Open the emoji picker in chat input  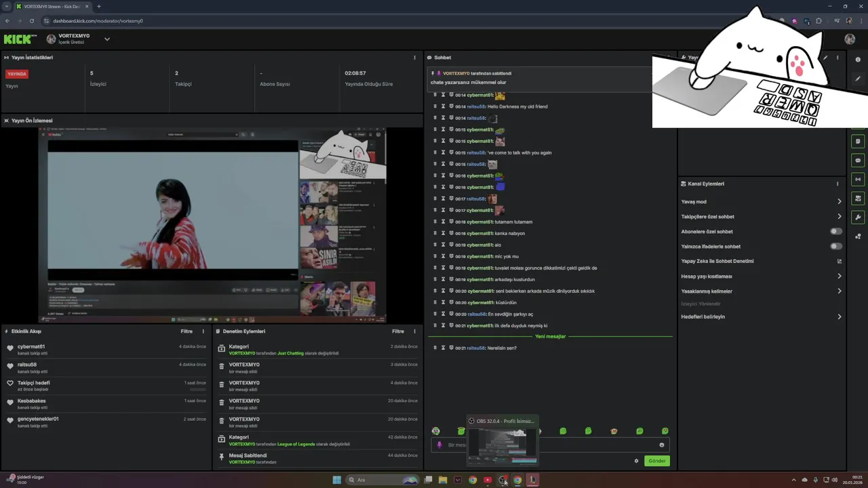tap(662, 445)
